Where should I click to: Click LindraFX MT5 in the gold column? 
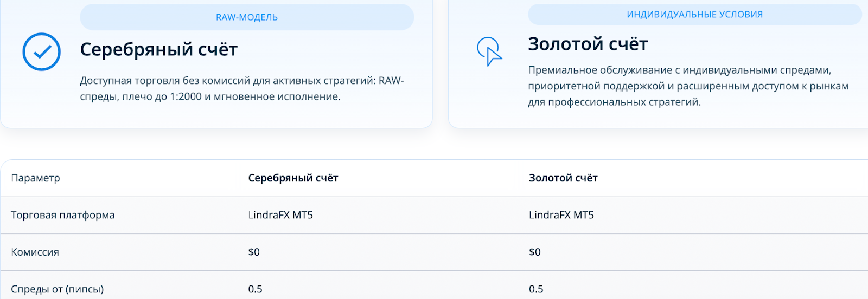561,215
